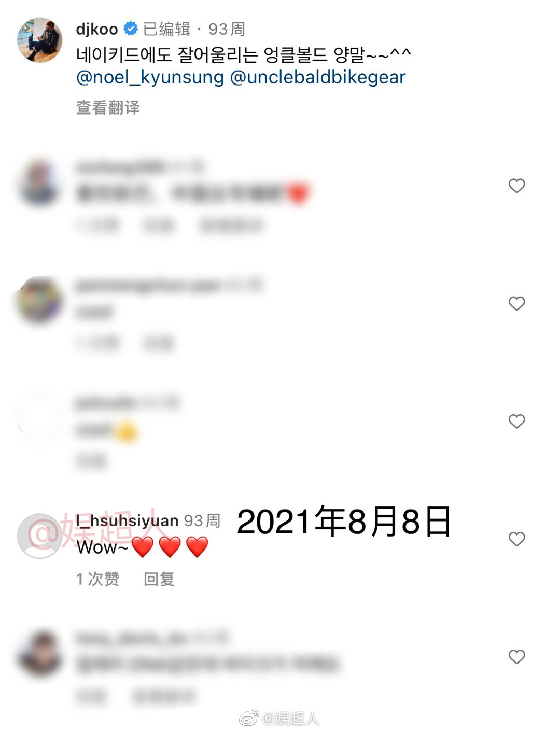Open the @unclebaldbikegear mention
The height and width of the screenshot is (732, 560).
point(317,77)
